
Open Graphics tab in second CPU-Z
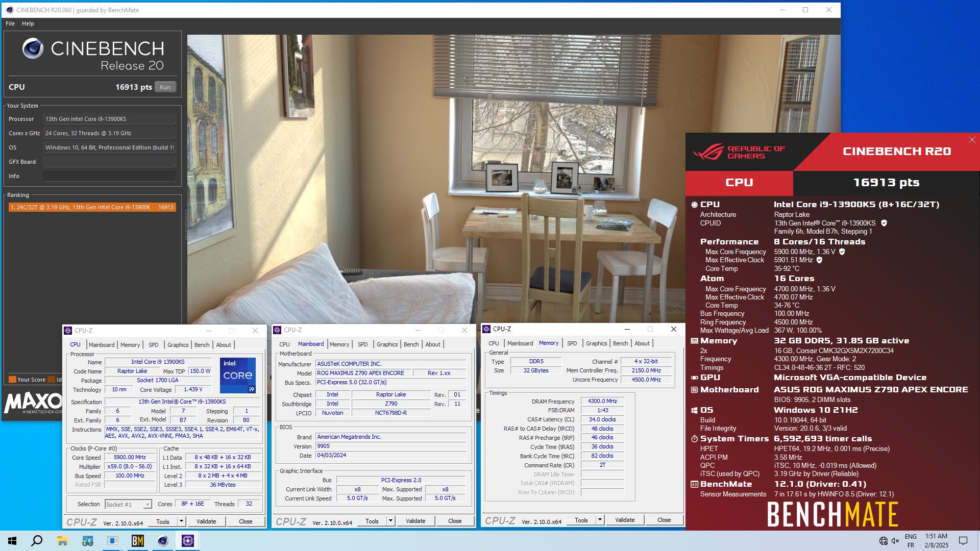[387, 344]
